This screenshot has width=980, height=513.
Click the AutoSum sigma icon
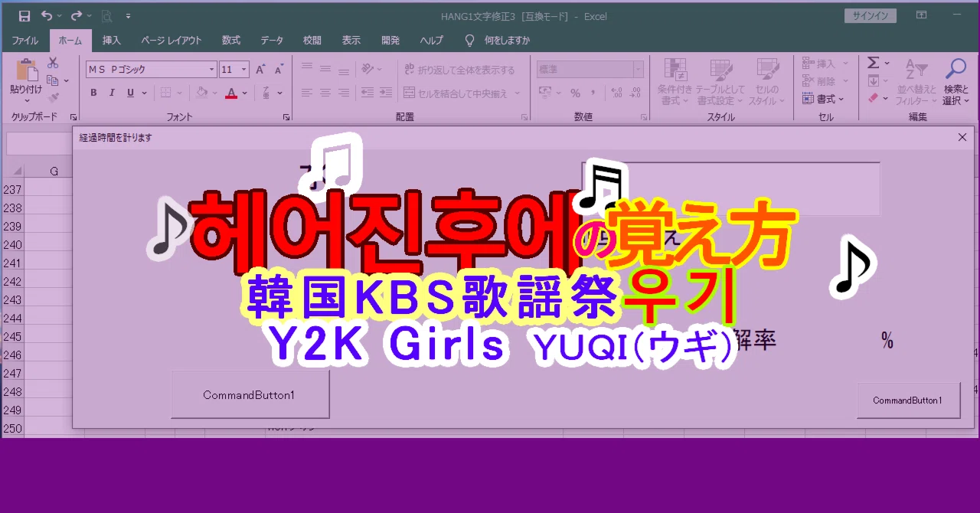pyautogui.click(x=873, y=63)
